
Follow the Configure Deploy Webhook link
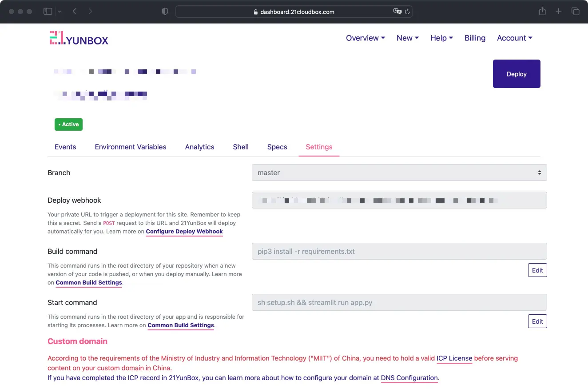184,232
